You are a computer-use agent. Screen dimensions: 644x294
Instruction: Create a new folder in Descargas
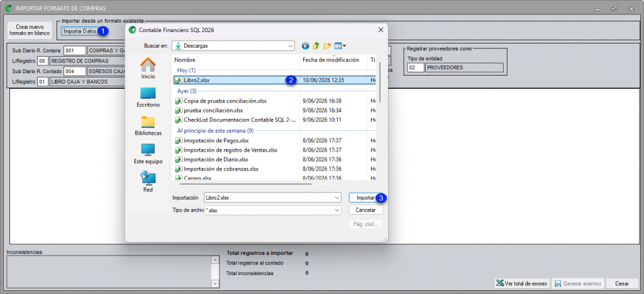coord(327,46)
